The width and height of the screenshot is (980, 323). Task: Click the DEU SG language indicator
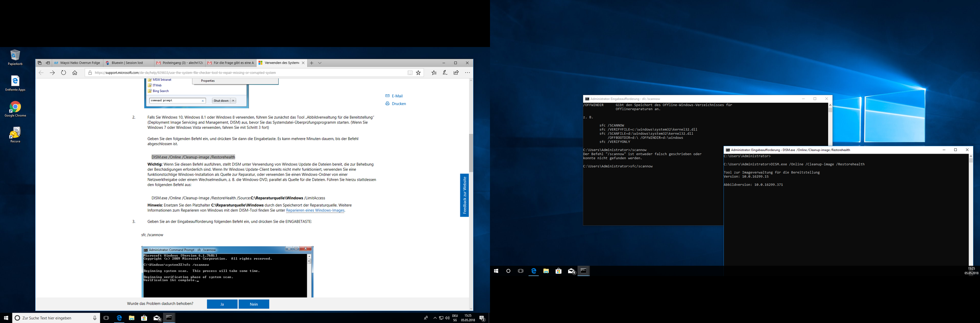[455, 318]
